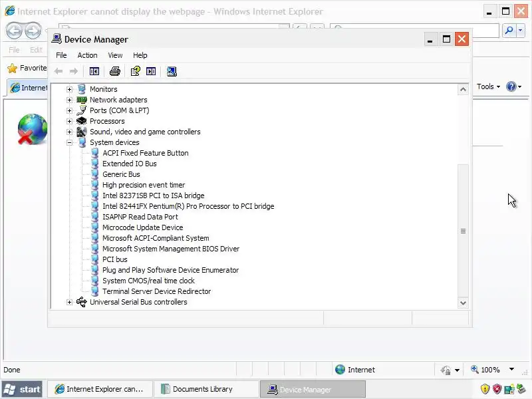
Task: Click the Show/Hide Action Pane toolbar icon
Action: coord(151,71)
